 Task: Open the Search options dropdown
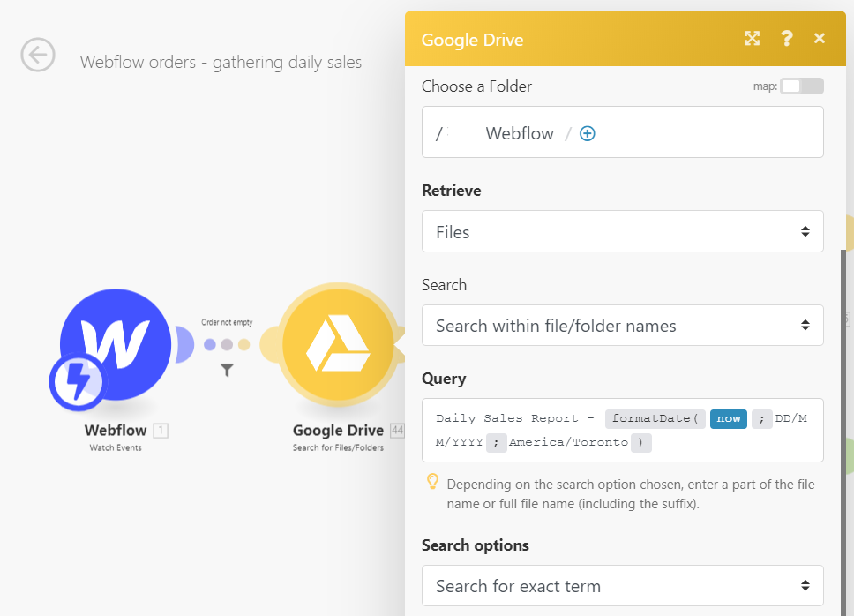point(623,585)
